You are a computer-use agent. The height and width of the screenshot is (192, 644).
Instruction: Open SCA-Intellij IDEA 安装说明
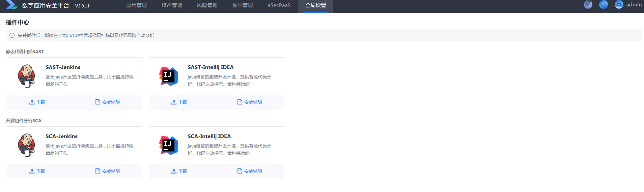pos(250,171)
